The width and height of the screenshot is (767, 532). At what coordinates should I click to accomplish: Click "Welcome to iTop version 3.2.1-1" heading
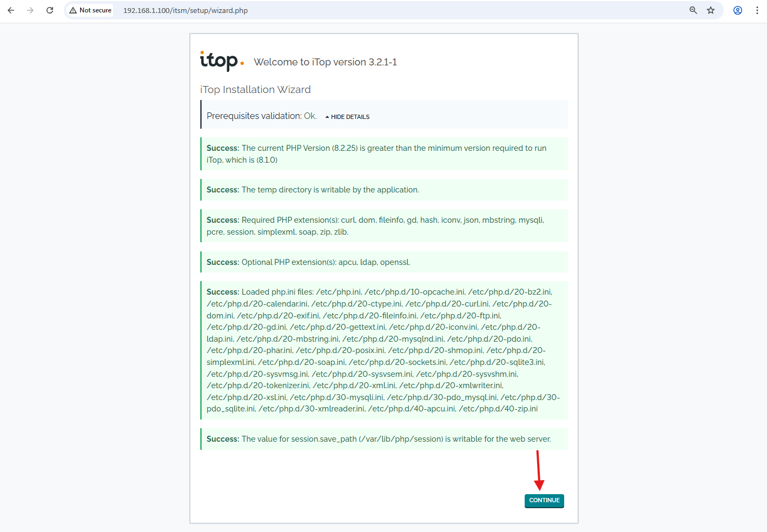click(326, 62)
